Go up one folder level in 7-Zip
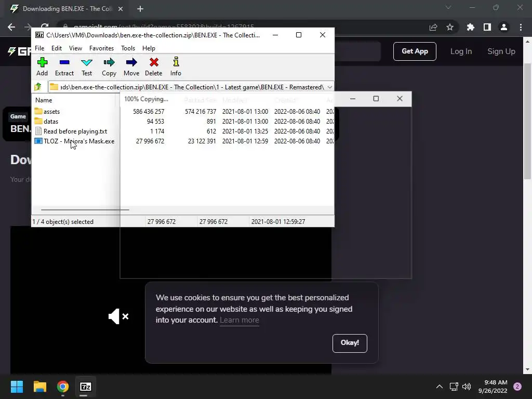532x399 pixels. 38,87
